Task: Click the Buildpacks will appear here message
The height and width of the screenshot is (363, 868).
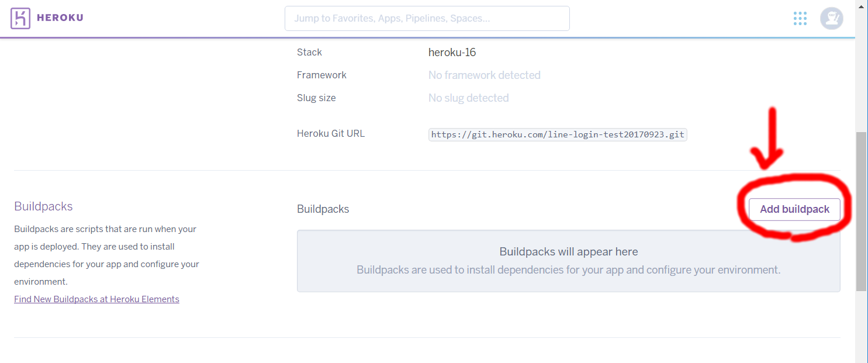Action: point(568,252)
